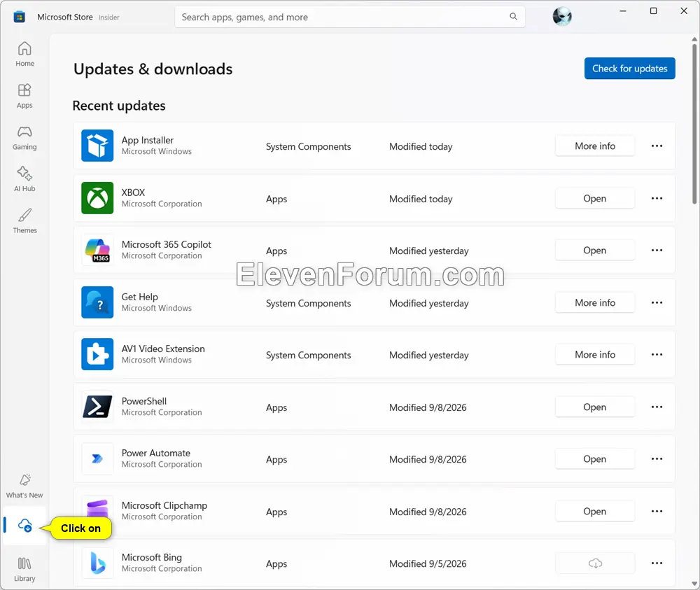Click the PowerShell app icon
700x590 pixels.
click(97, 407)
